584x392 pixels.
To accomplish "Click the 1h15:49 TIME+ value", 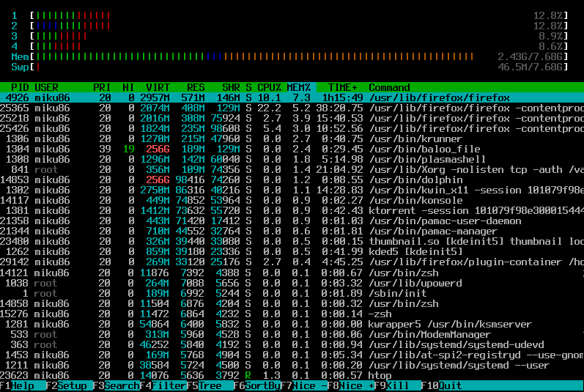I will point(343,98).
